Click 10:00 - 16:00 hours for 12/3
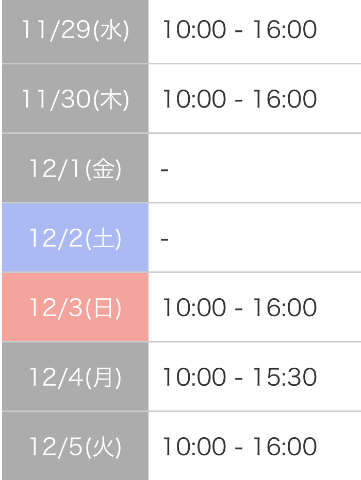Viewport: 361px width, 480px height. (x=240, y=307)
